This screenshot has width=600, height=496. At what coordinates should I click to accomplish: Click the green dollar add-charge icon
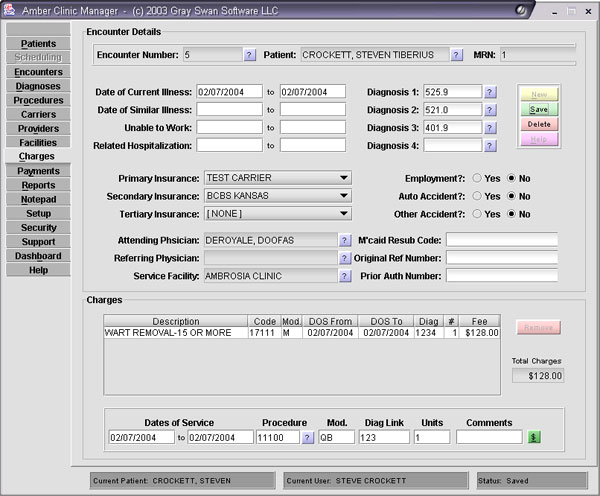click(534, 437)
